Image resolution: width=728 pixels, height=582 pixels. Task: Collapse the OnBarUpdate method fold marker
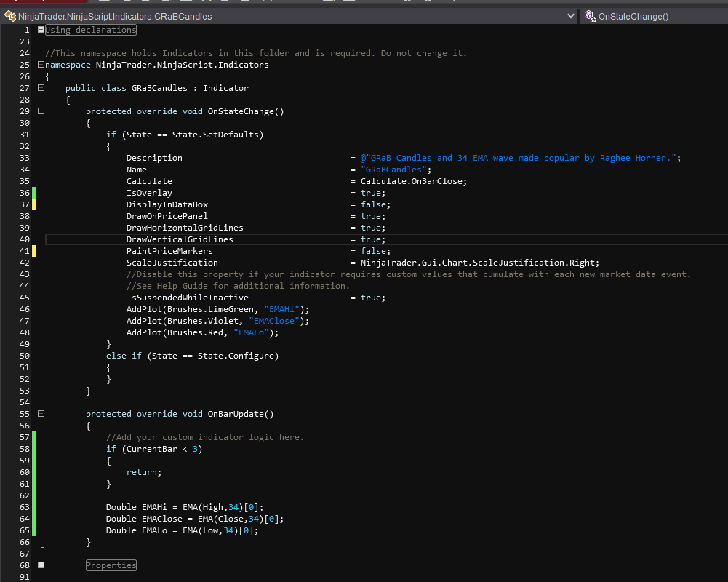pyautogui.click(x=41, y=414)
